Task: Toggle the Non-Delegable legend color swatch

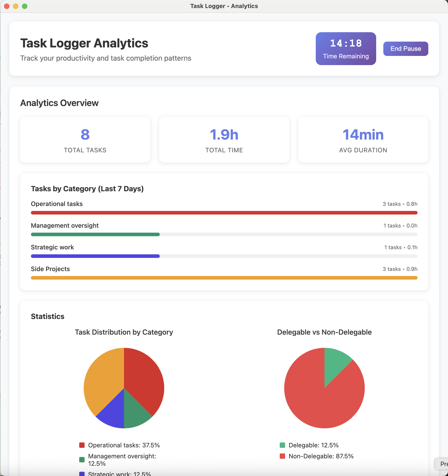Action: tap(282, 456)
